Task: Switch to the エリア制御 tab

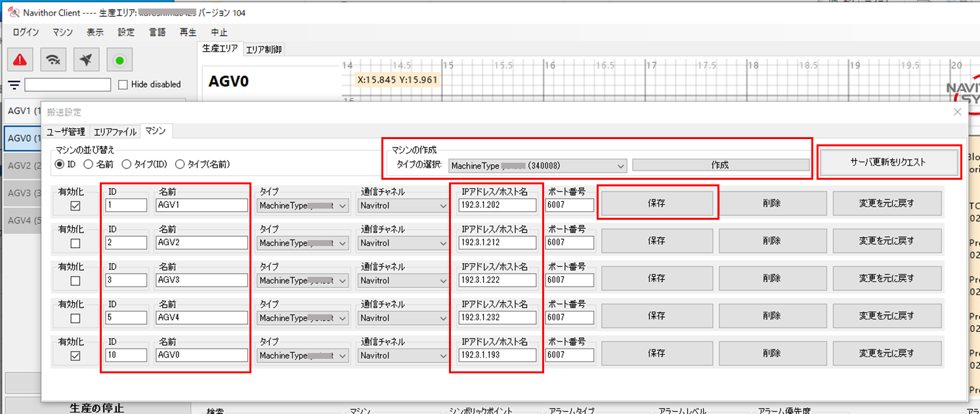Action: pyautogui.click(x=264, y=49)
